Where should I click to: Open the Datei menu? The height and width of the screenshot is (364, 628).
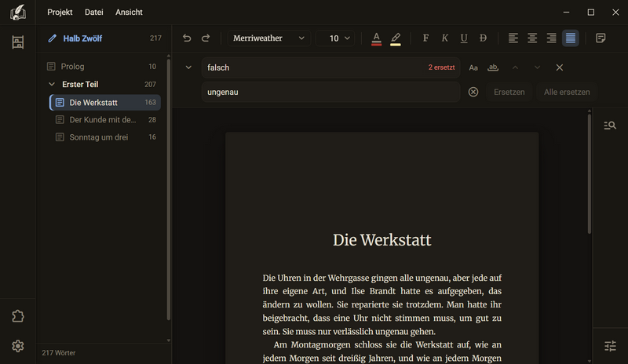coord(93,12)
